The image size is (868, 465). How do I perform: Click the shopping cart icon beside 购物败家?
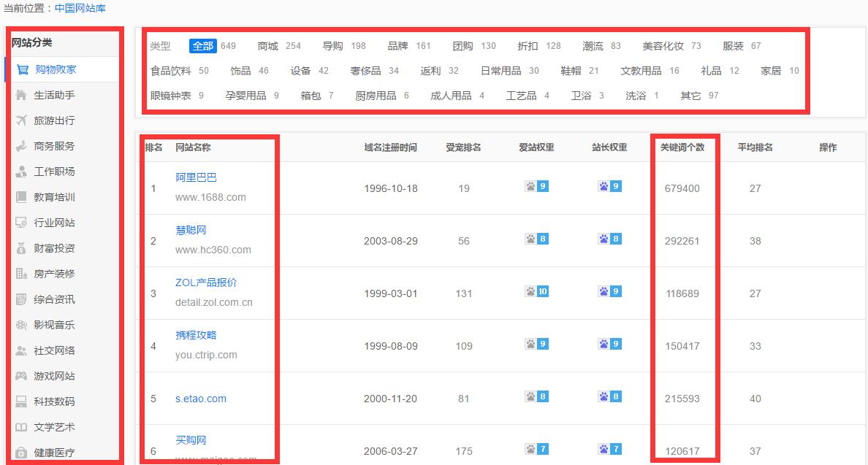pyautogui.click(x=24, y=69)
